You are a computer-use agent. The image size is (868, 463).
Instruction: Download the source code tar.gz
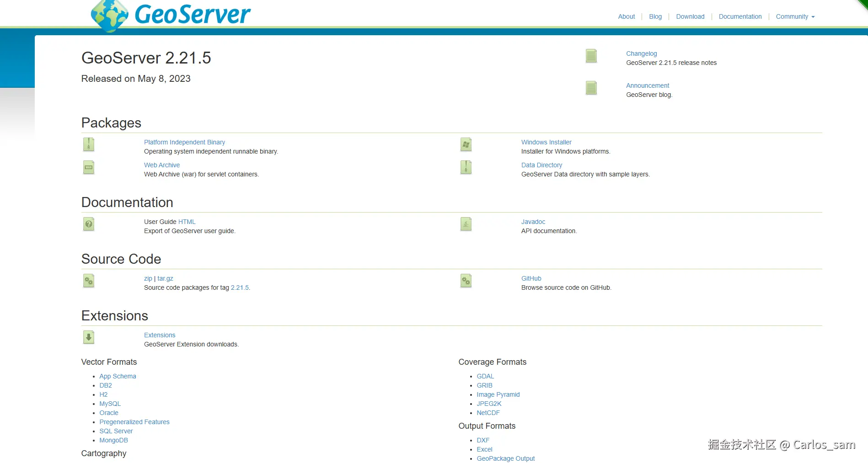point(165,278)
